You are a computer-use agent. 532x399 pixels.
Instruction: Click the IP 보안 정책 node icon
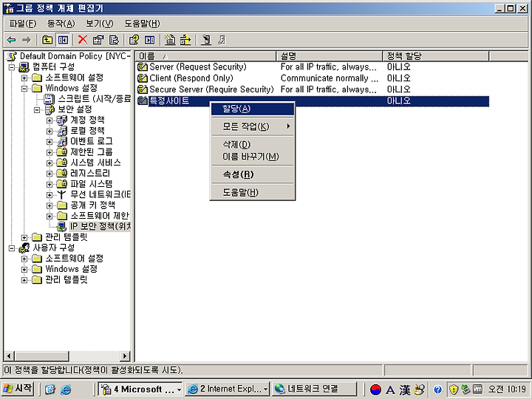[x=61, y=226]
